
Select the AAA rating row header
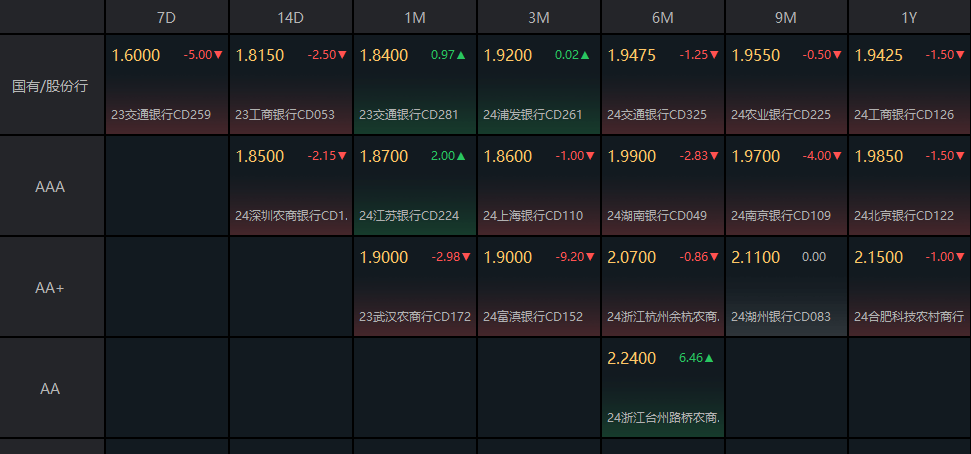point(50,187)
